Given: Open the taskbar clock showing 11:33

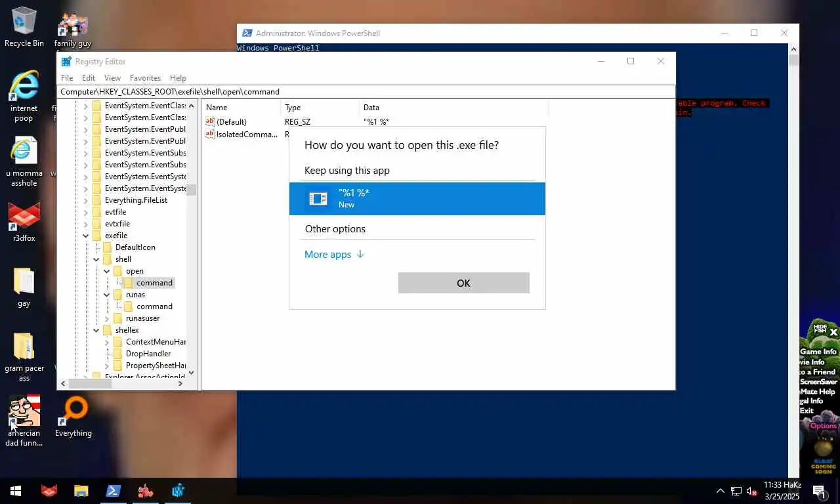Looking at the screenshot, I should (782, 491).
